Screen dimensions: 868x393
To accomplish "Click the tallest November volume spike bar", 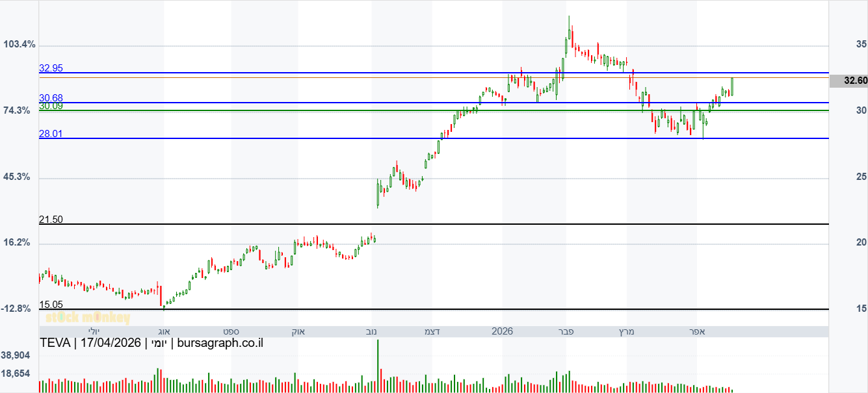I will (378, 366).
